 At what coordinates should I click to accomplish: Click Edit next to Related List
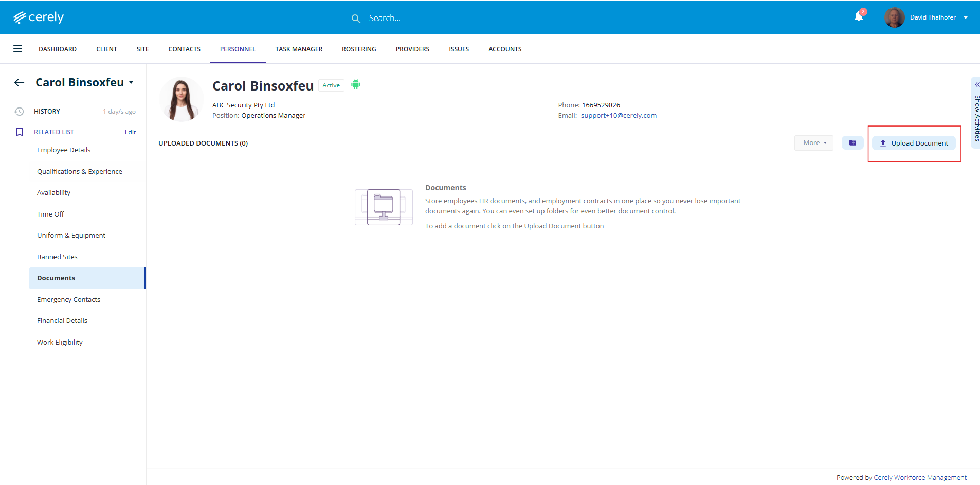pyautogui.click(x=130, y=132)
